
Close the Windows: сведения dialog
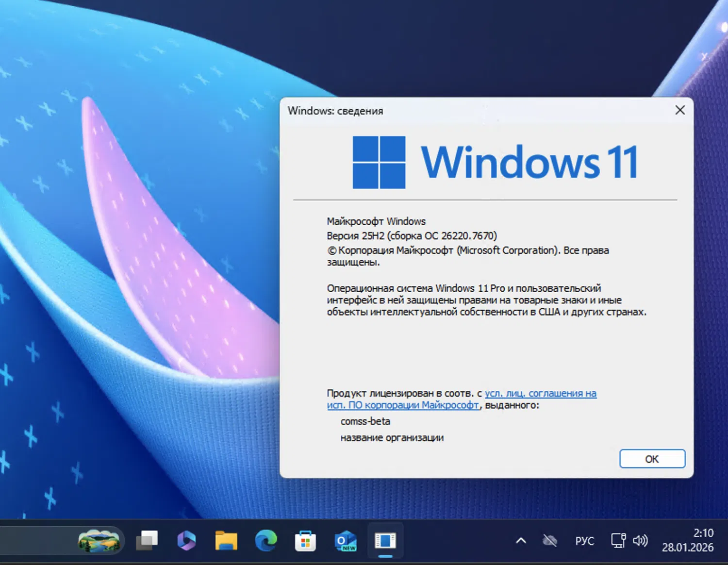(679, 110)
